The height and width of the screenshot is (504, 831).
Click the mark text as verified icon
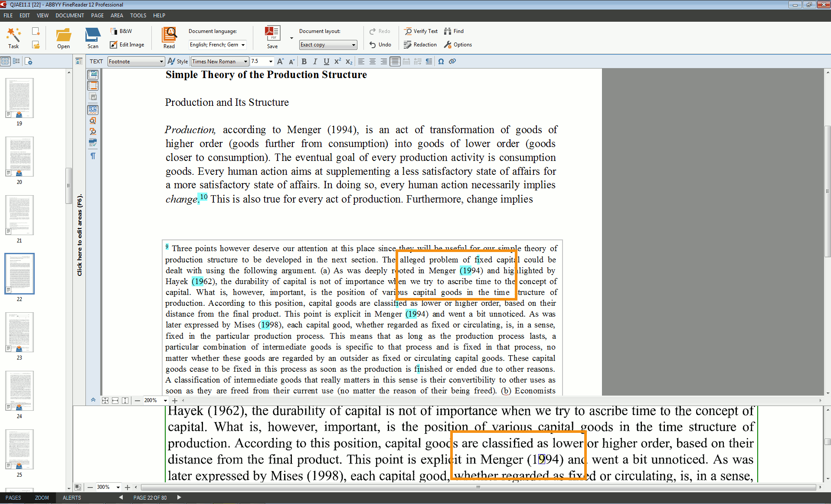93,142
